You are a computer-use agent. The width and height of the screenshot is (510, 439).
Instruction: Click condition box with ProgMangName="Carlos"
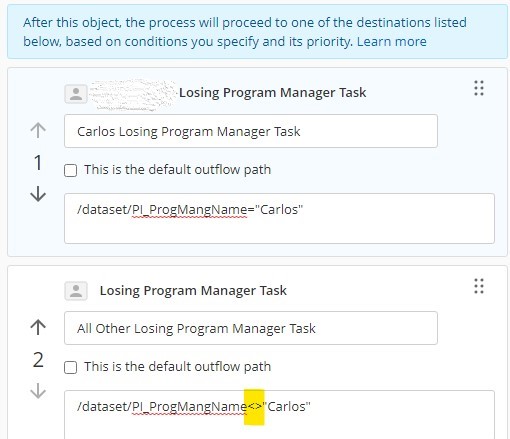pyautogui.click(x=279, y=218)
